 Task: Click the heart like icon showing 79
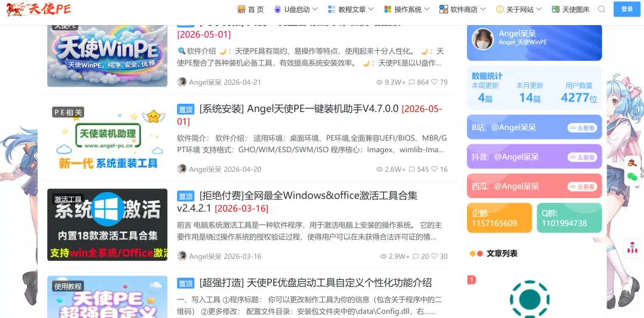coord(434,82)
